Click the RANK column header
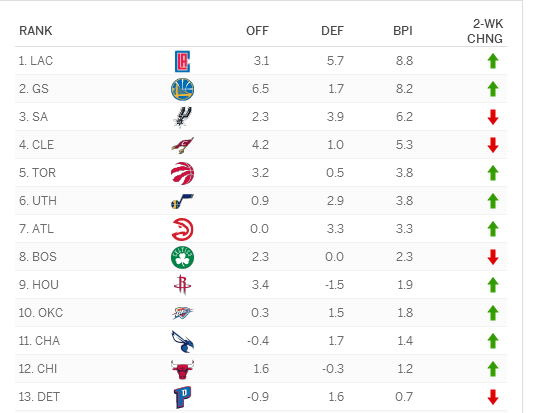Screen dimensions: 559x413 (36, 31)
